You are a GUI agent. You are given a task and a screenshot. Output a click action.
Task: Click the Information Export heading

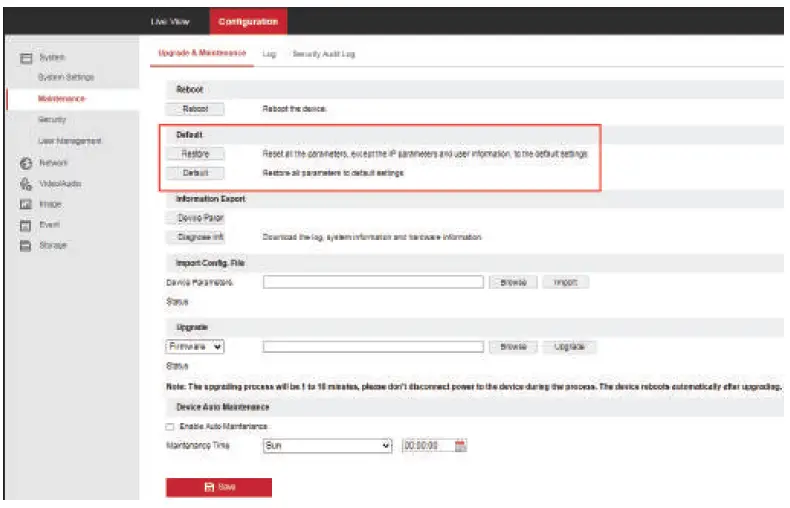point(211,199)
